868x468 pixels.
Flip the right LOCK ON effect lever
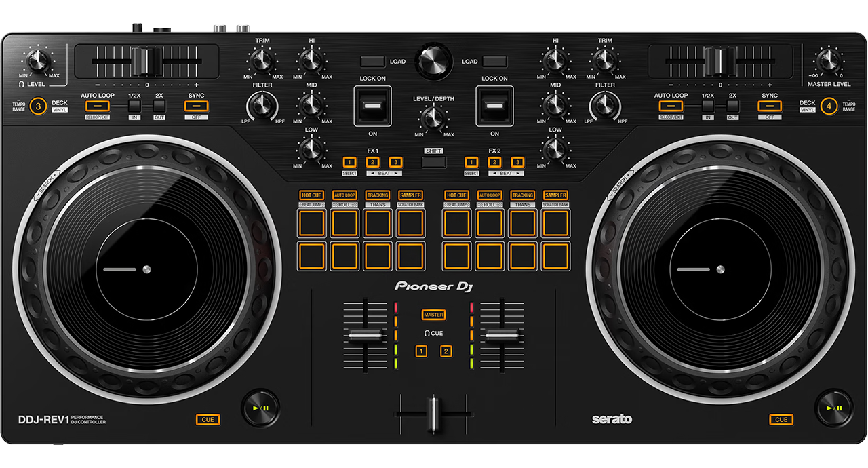point(494,106)
